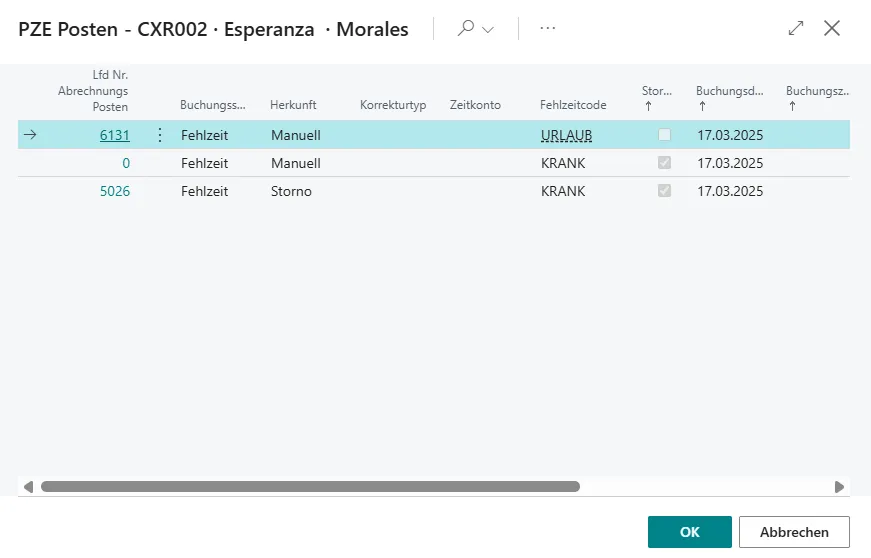The image size is (871, 558).
Task: Open the Fehlzeitcode column header menu
Action: tap(573, 105)
